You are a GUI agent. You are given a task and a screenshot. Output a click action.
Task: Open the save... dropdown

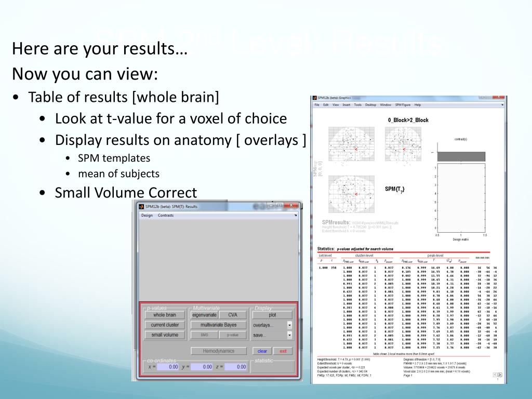(272, 335)
